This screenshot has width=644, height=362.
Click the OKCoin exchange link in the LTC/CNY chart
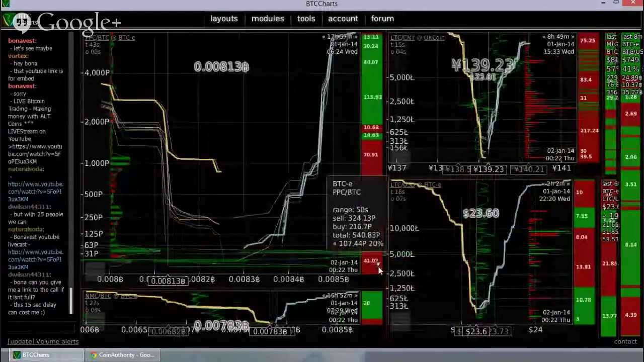click(434, 38)
